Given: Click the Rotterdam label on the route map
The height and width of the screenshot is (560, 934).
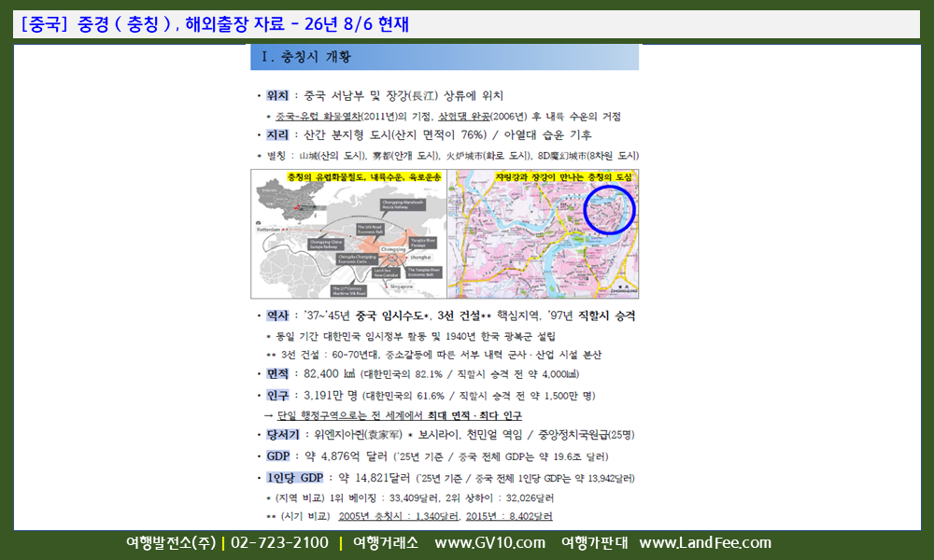Looking at the screenshot, I should [268, 229].
